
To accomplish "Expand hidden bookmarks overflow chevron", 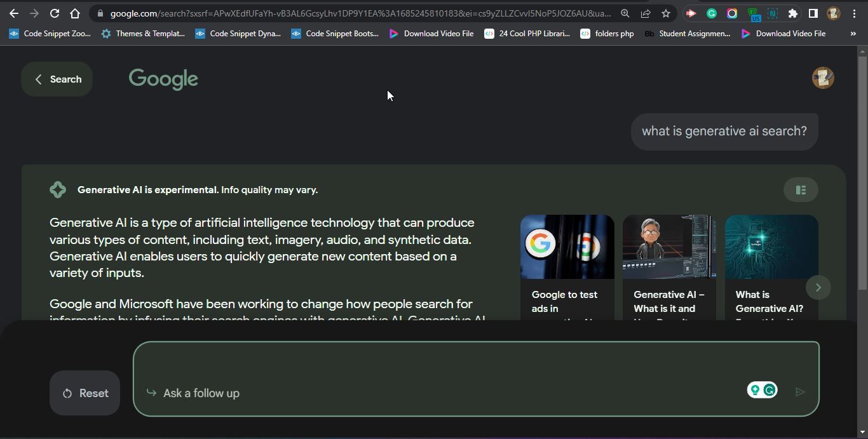I will pos(853,34).
